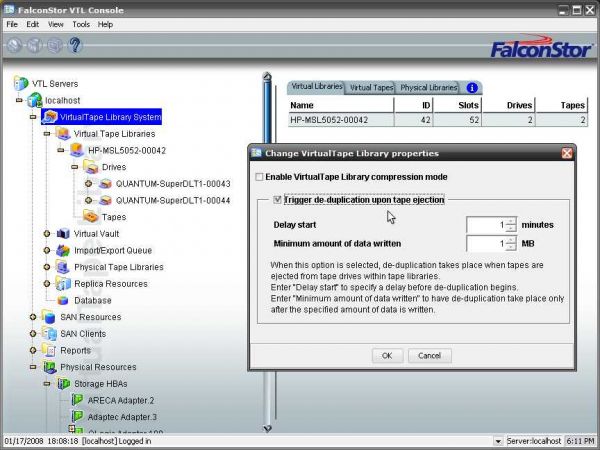The image size is (600, 450).
Task: Click SAN Resources icon
Action: [x=49, y=317]
